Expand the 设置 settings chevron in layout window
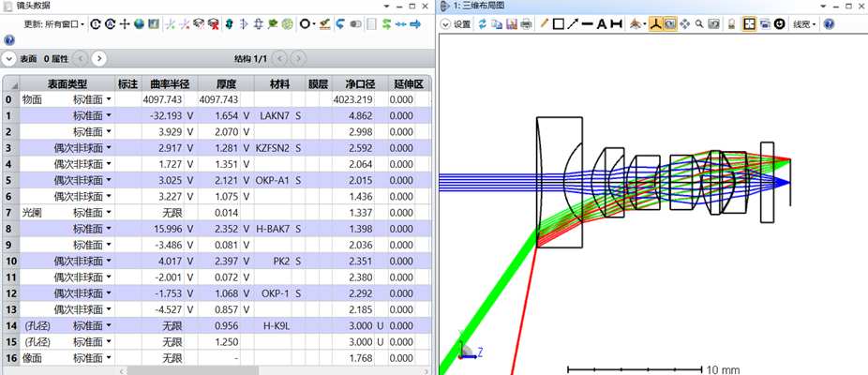The image size is (868, 375). pyautogui.click(x=445, y=24)
